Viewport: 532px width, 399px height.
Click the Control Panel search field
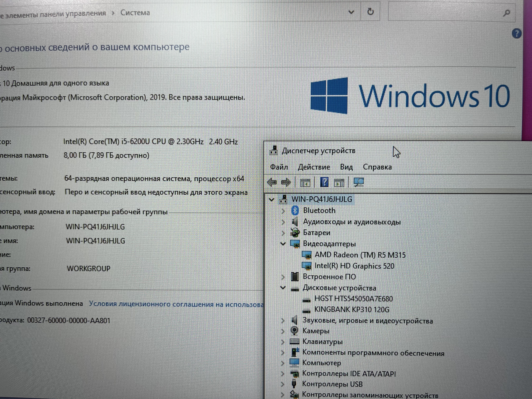pos(445,13)
